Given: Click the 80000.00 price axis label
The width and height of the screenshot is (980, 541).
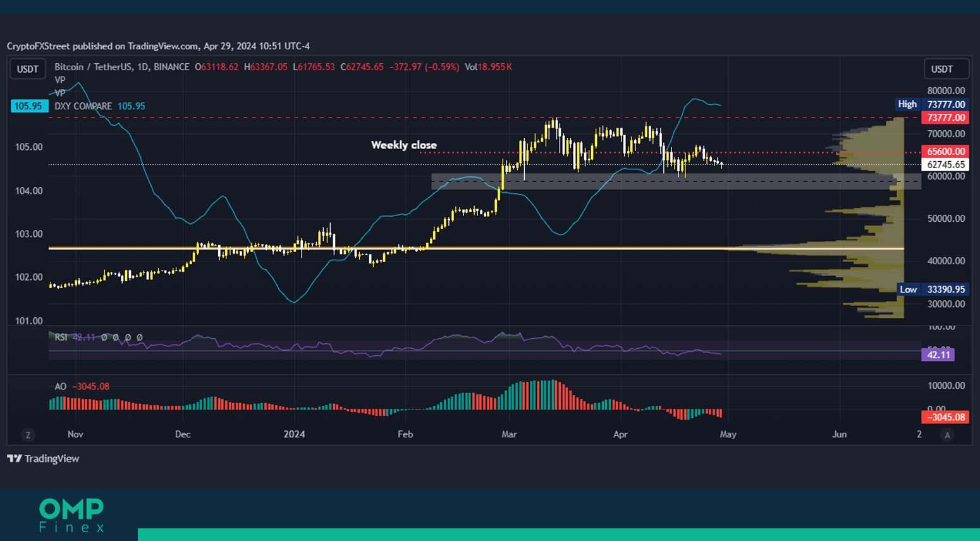Looking at the screenshot, I should click(x=946, y=90).
